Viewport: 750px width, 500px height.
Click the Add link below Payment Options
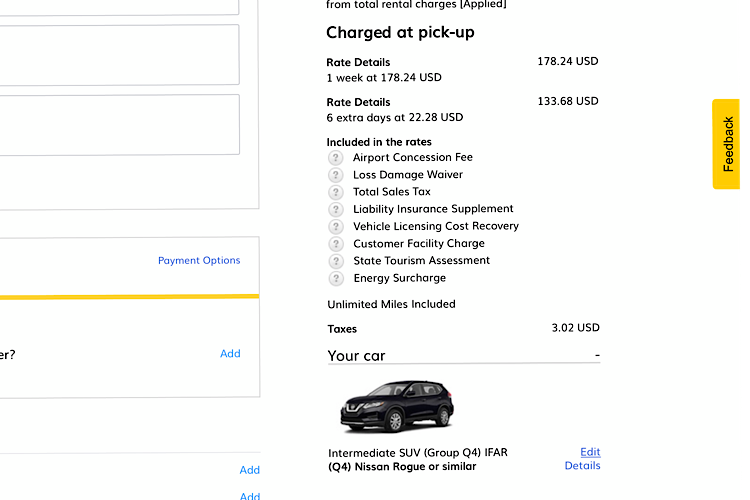(x=230, y=354)
